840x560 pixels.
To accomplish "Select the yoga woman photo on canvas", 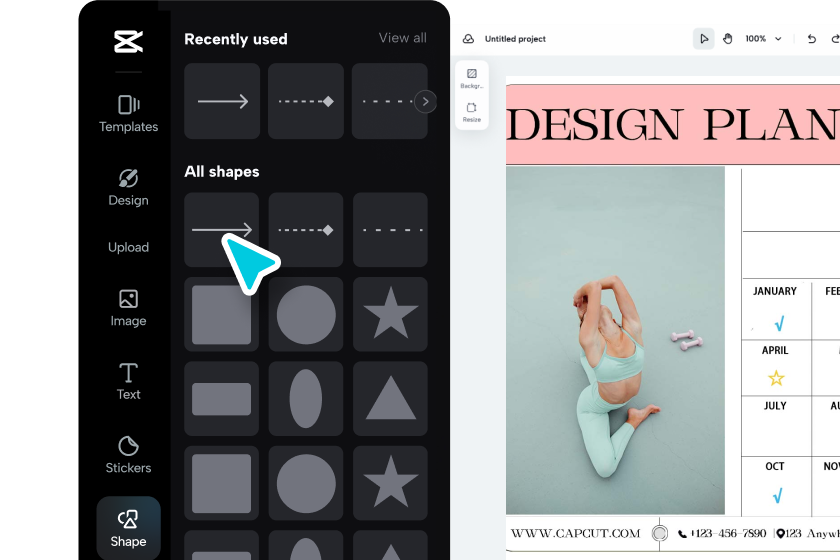I will pos(615,340).
